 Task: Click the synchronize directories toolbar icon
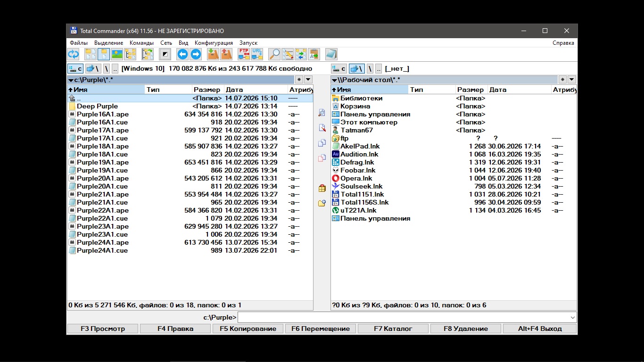(x=301, y=54)
